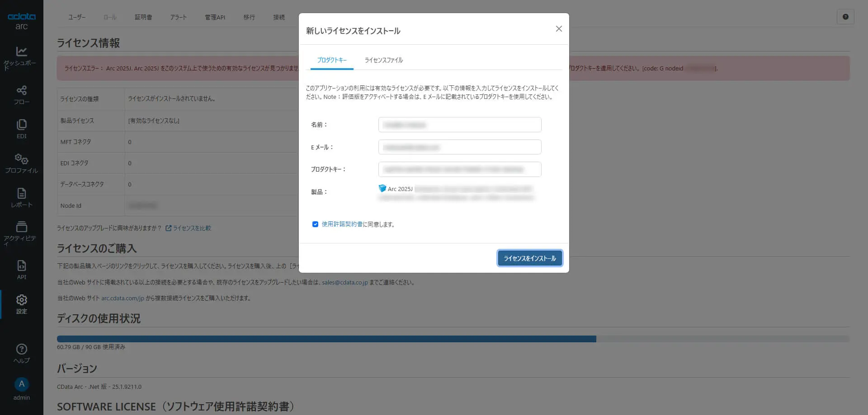Screen dimensions: 868x415
Task: Click the [有効なライセンスなし] value
Action: 154,121
